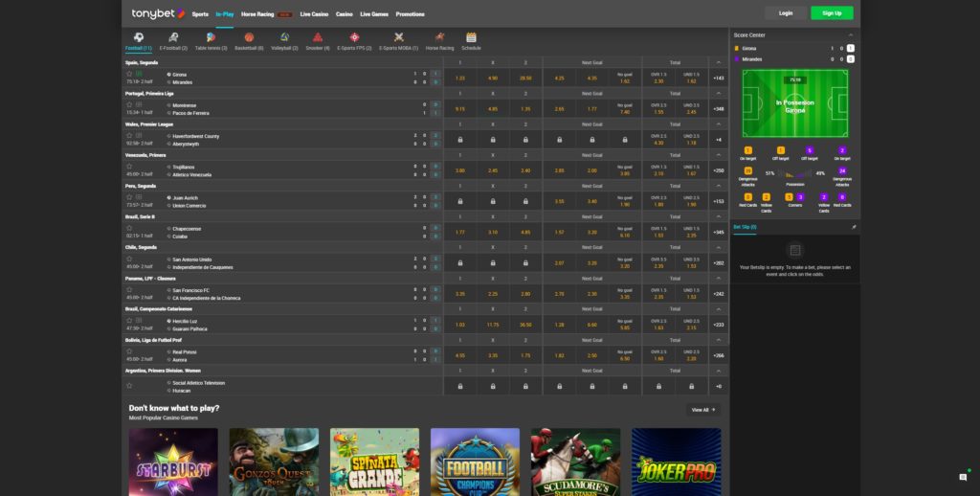Viewport: 980px width, 496px height.
Task: Open the Casino menu item
Action: click(344, 13)
